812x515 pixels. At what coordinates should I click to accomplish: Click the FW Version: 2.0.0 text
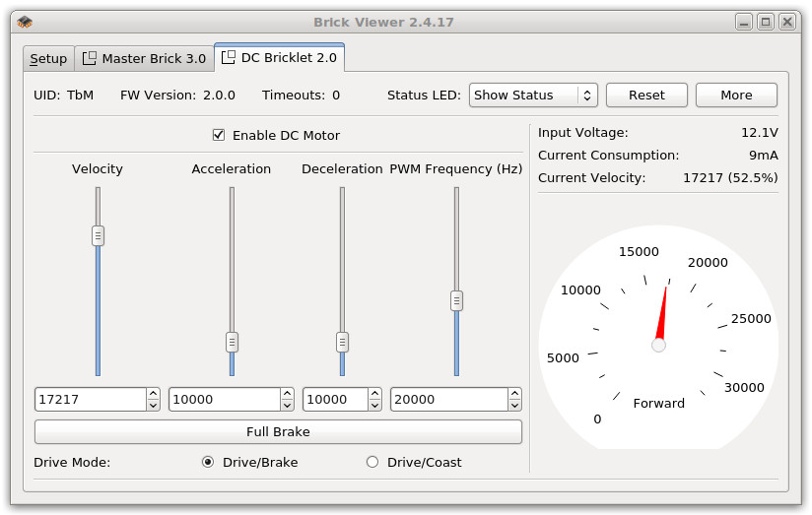[177, 96]
